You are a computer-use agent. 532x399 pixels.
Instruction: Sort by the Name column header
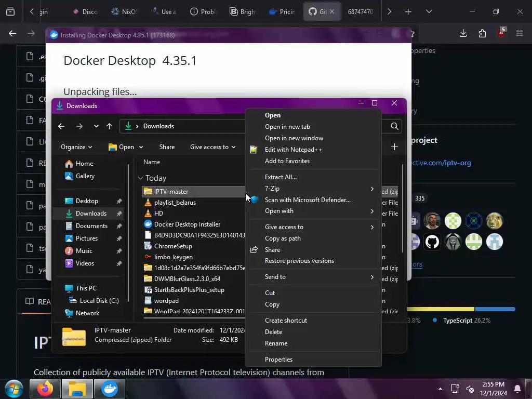[x=152, y=162]
